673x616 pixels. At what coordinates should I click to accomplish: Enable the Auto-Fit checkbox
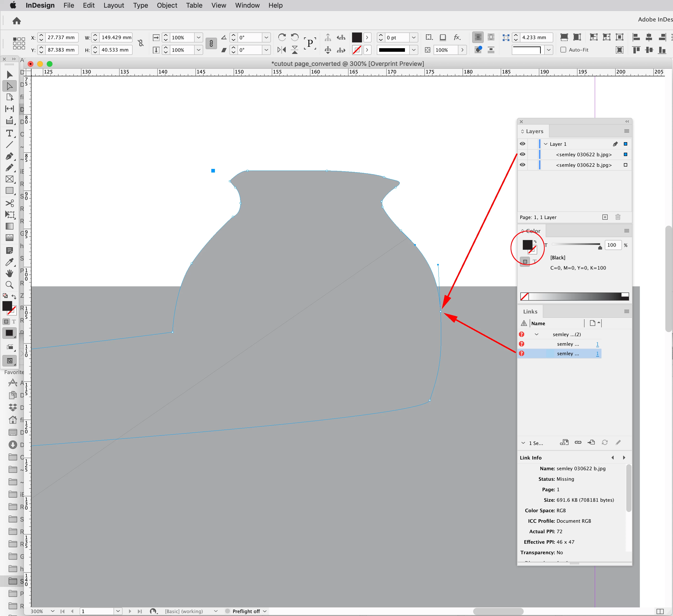564,50
